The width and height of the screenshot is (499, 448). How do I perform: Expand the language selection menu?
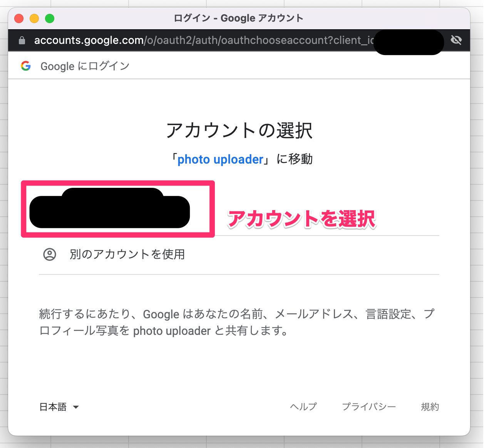point(60,407)
